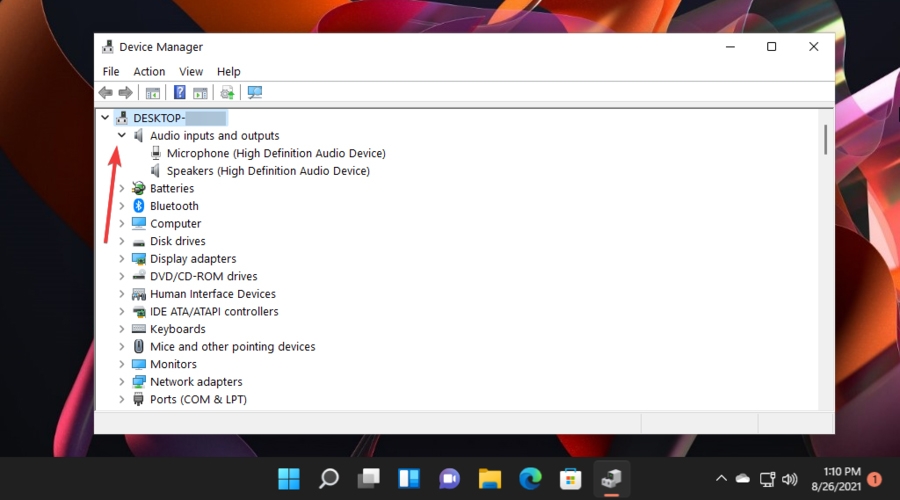Click the Device Manager taskbar icon
This screenshot has height=500, width=900.
(611, 478)
